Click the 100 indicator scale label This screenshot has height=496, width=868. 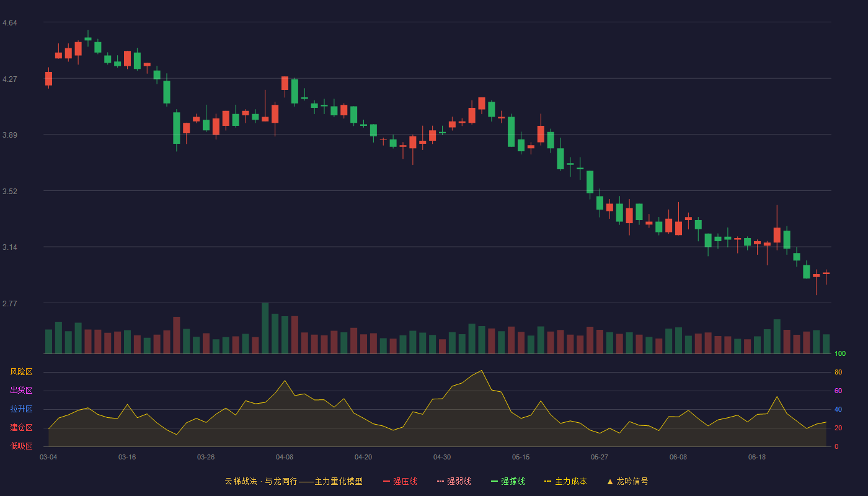[840, 354]
